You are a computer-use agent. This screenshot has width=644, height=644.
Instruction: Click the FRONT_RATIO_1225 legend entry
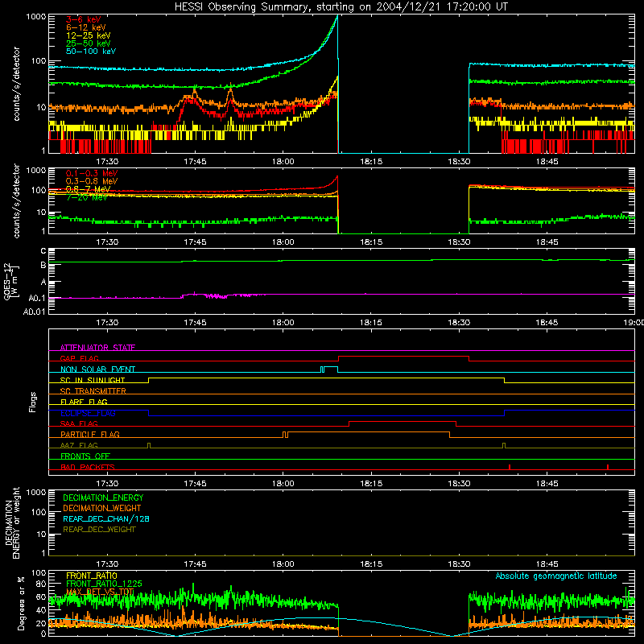(104, 584)
